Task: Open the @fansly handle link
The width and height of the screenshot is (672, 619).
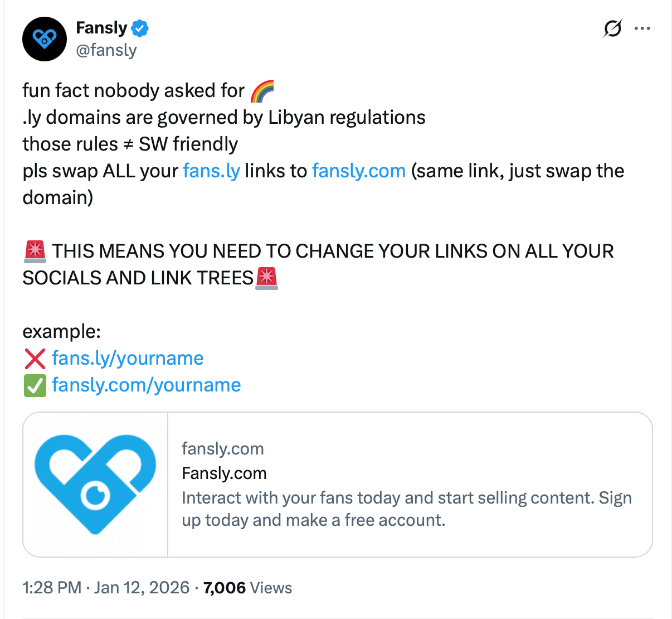Action: 106,50
